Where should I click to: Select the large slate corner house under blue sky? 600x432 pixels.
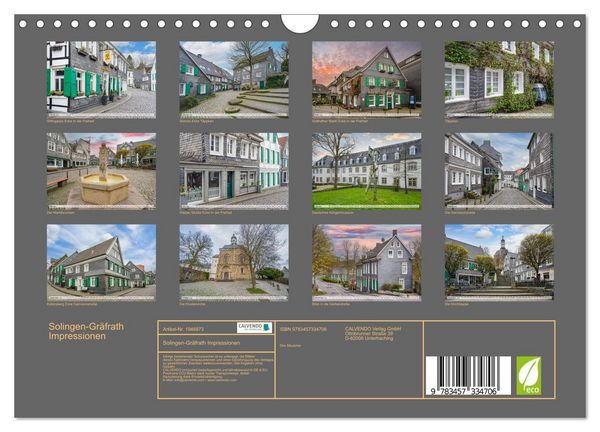[x=101, y=262]
